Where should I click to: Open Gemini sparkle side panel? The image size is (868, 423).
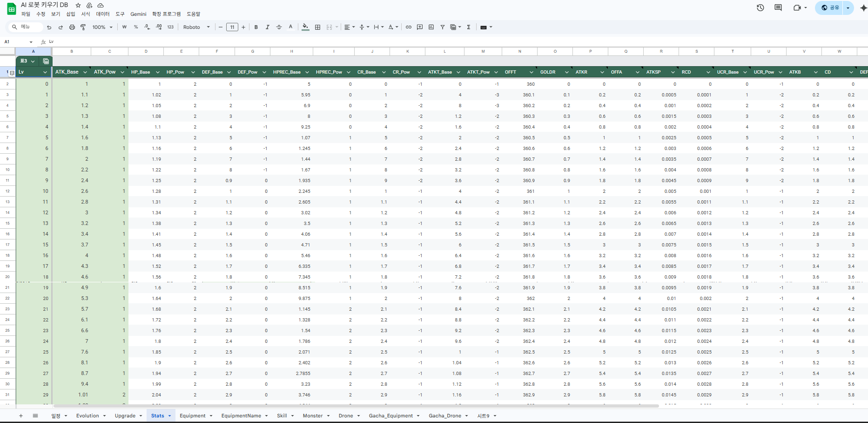(863, 7)
